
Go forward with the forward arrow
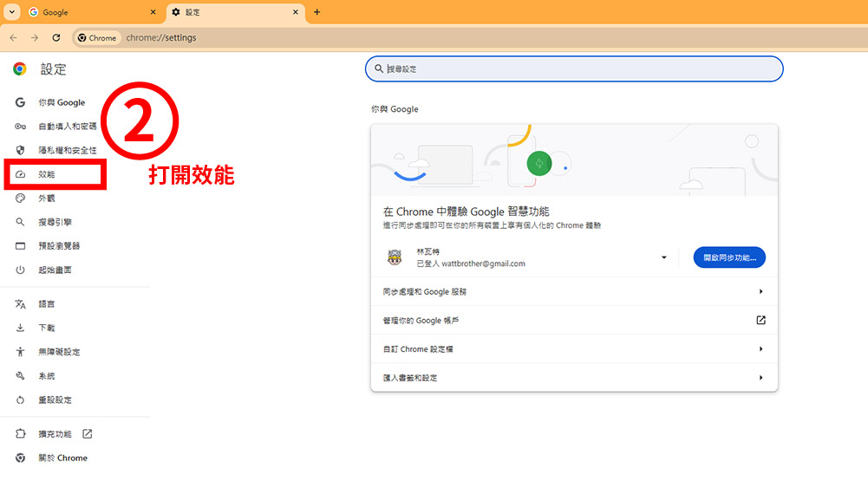point(35,37)
